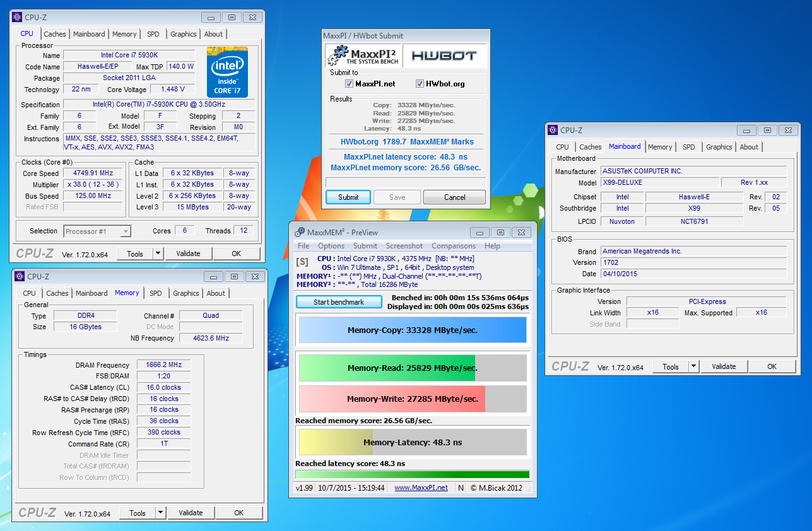Click the motherboard model X99-DELUXE value
Viewport: 812px width, 531px height.
pos(659,183)
